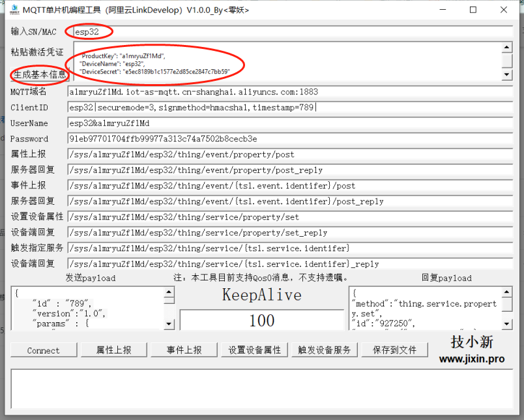This screenshot has height=420, width=524.
Task: Click the UserName label
Action: coord(29,123)
